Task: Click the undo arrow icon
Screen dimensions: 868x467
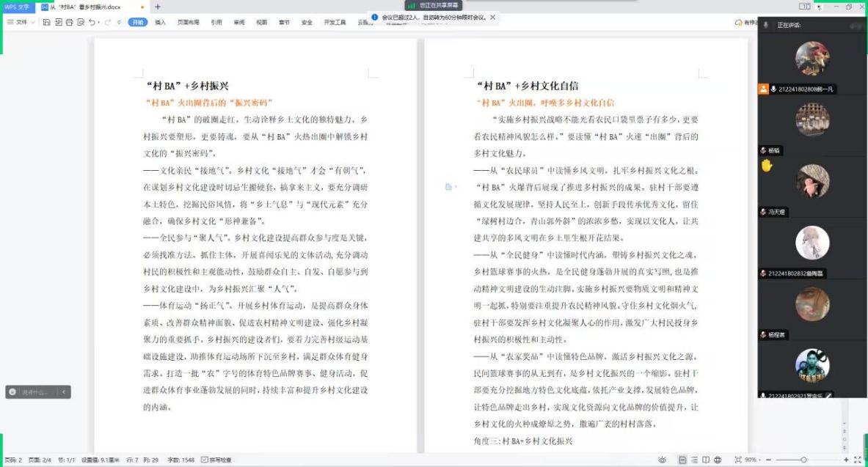Action: (x=92, y=22)
